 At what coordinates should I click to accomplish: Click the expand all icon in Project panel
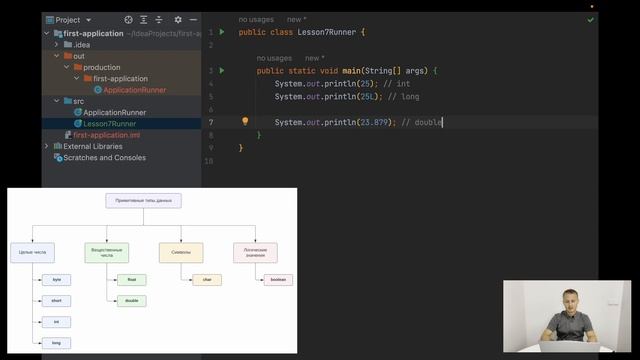click(x=143, y=20)
